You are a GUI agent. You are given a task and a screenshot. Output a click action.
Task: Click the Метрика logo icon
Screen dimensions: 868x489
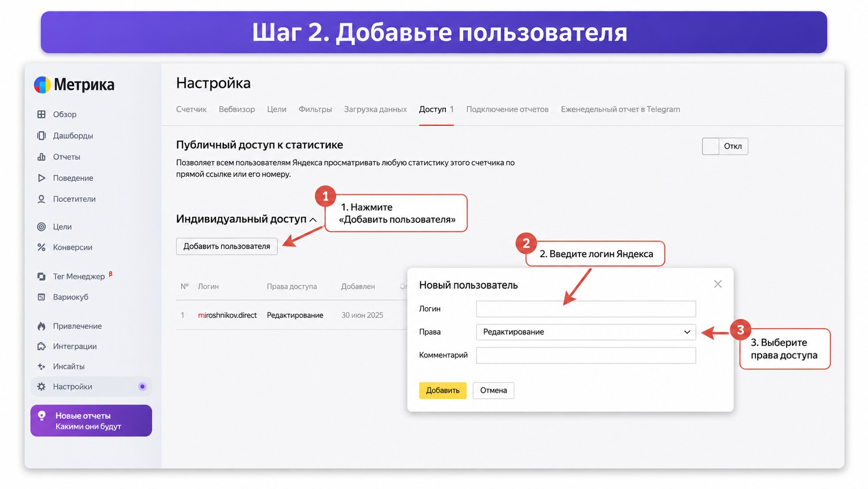coord(42,85)
